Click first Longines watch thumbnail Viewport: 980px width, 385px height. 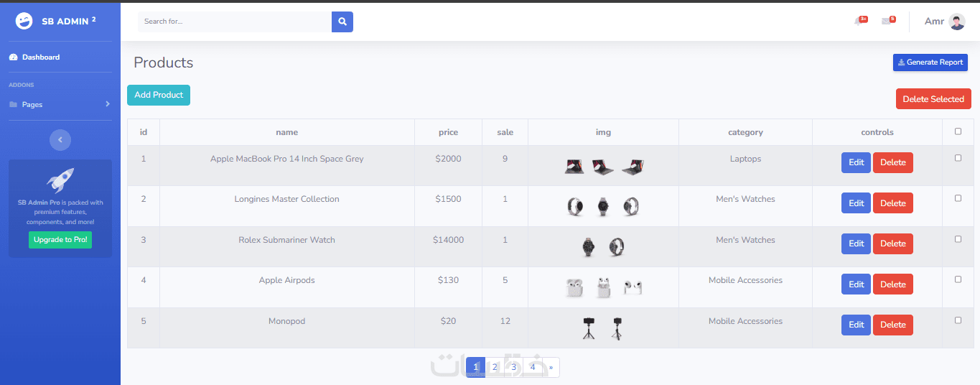[576, 207]
